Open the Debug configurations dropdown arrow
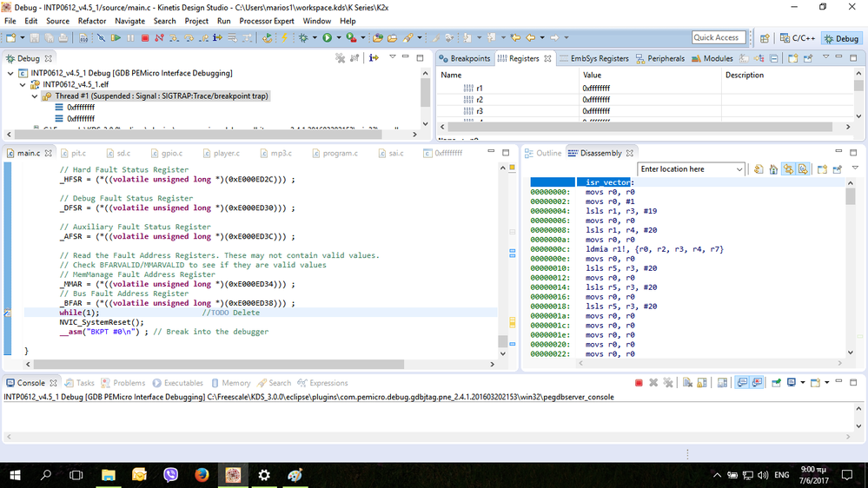The width and height of the screenshot is (868, 488). tap(314, 38)
